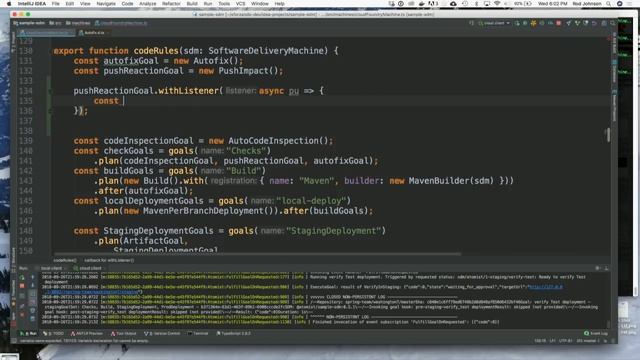The image size is (640, 360).
Task: Click codeRules() in the bottom breadcrumb
Action: tap(64, 260)
